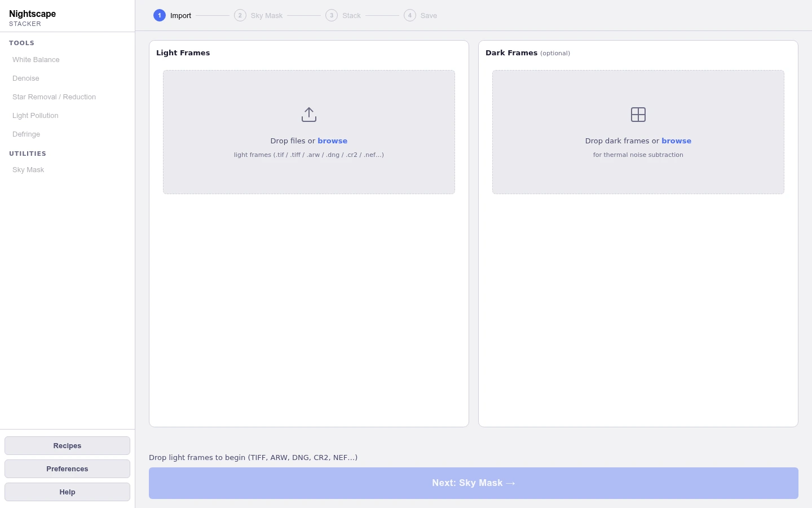
Task: Go to step 2 Sky Mask
Action: tap(258, 15)
